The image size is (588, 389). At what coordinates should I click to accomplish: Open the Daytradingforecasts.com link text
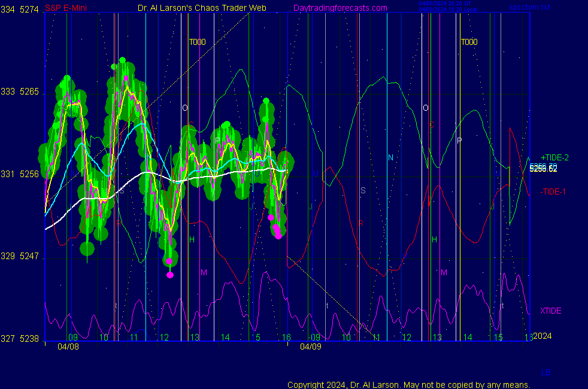point(340,8)
